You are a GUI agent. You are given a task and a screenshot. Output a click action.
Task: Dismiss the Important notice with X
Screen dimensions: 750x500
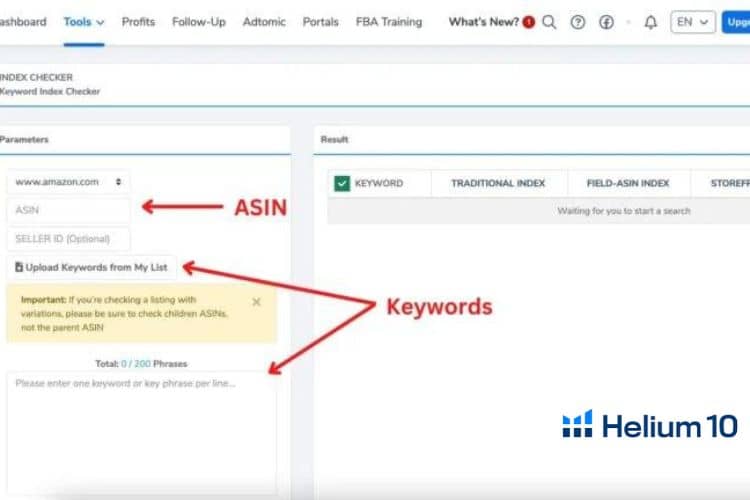(x=256, y=302)
